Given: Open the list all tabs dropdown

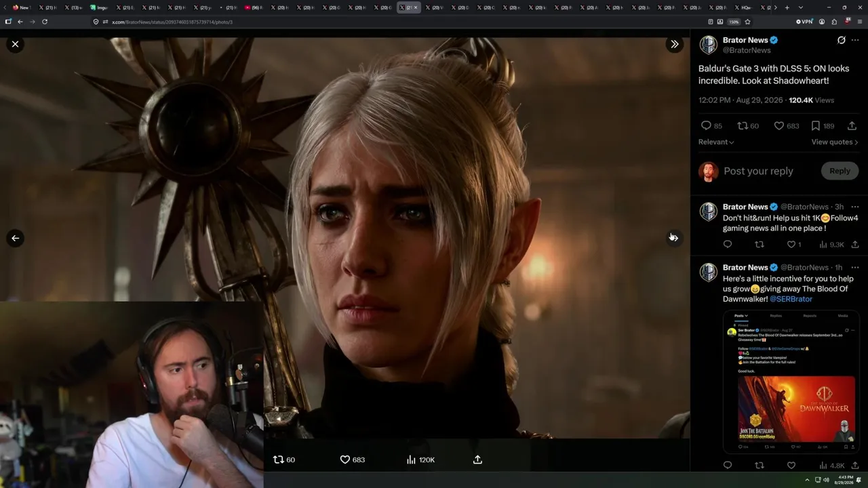Looking at the screenshot, I should tap(800, 7).
